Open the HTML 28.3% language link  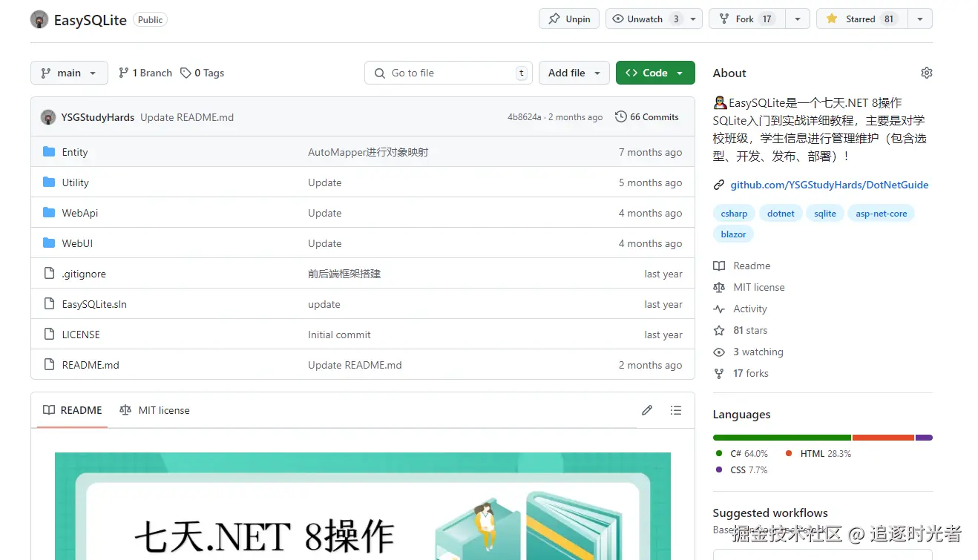pos(818,453)
